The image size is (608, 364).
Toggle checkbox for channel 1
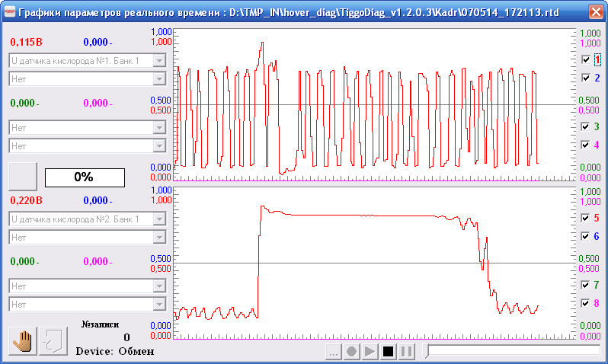point(585,59)
